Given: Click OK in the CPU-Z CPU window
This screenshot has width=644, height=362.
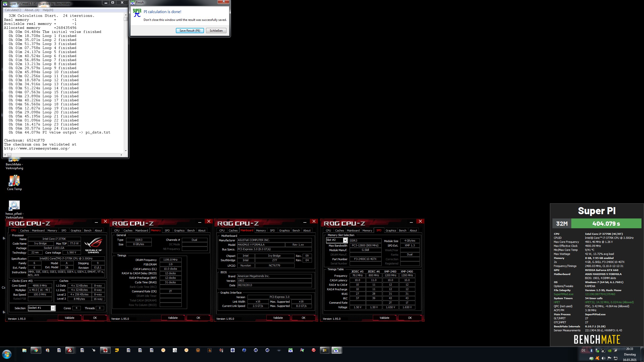Looking at the screenshot, I should pos(95,318).
